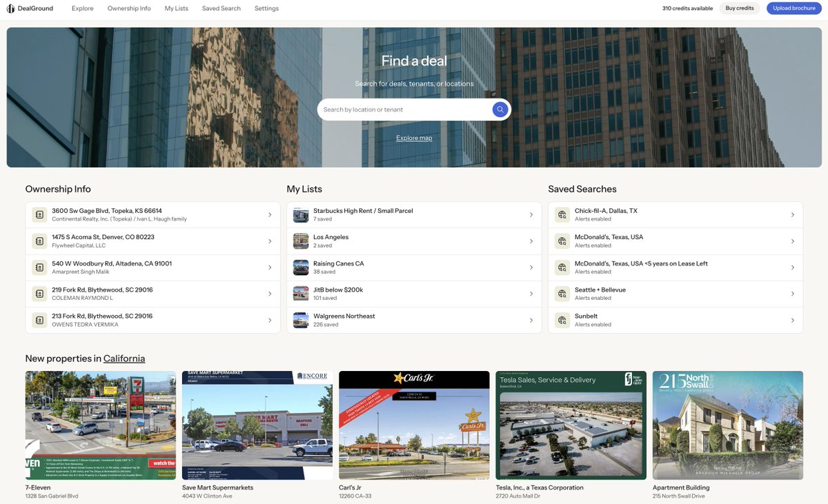Focus the location or tenant search field

406,110
